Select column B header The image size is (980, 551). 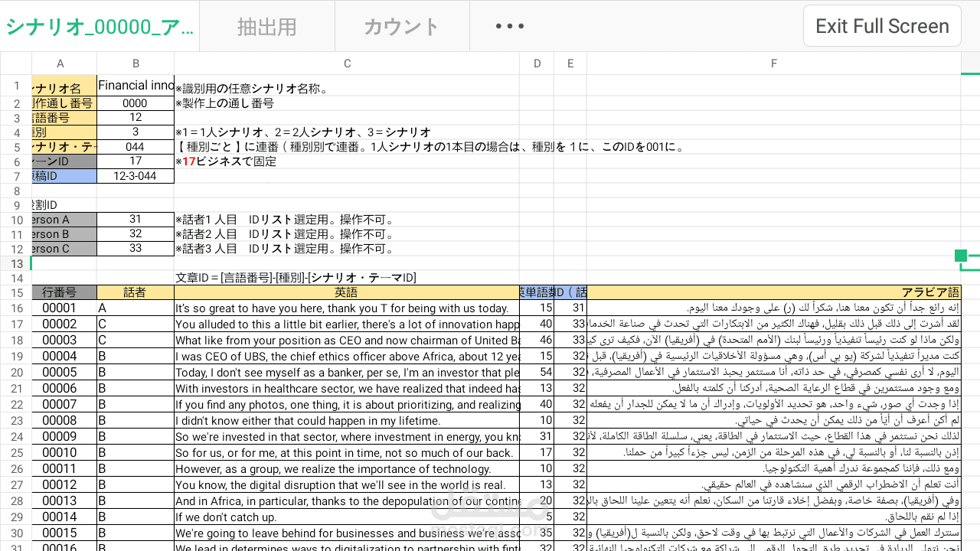pos(136,64)
